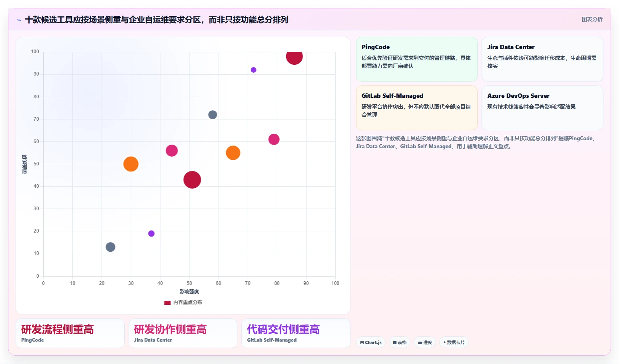Click the 内容重点分布 legend label
The height and width of the screenshot is (364, 619).
[x=188, y=302]
